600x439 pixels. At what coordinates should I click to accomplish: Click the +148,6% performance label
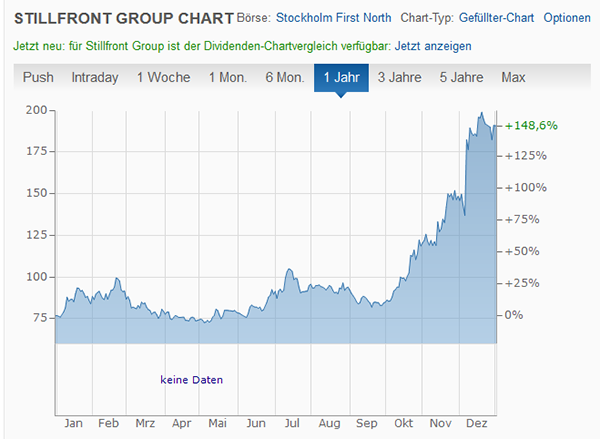coord(531,126)
